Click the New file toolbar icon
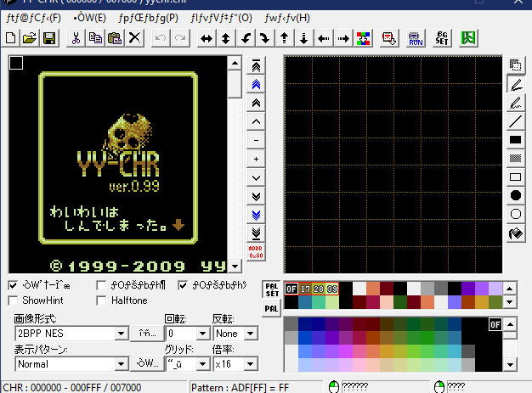This screenshot has width=532, height=393. coord(11,38)
